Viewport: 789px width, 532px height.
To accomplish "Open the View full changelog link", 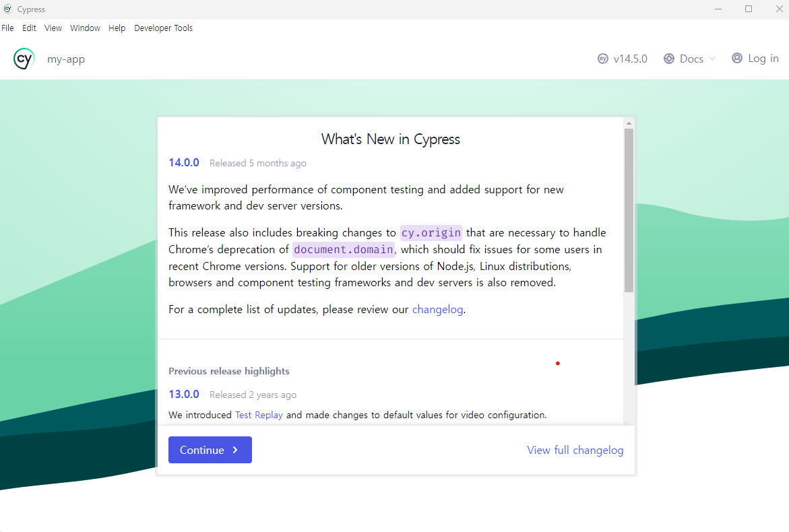I will [575, 450].
